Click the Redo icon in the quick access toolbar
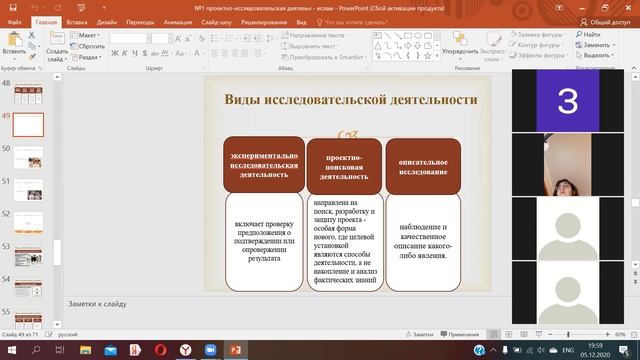 pyautogui.click(x=58, y=8)
